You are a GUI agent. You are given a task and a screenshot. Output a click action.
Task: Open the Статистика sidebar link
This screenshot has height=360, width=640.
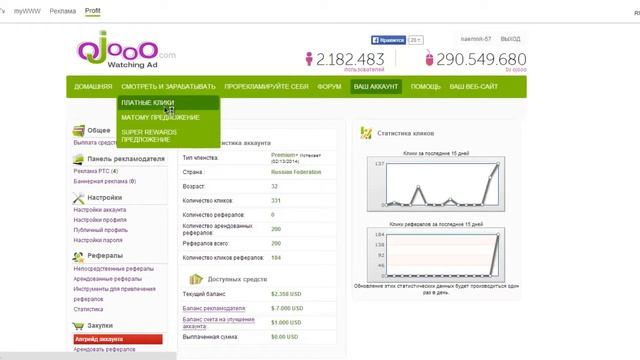point(88,309)
